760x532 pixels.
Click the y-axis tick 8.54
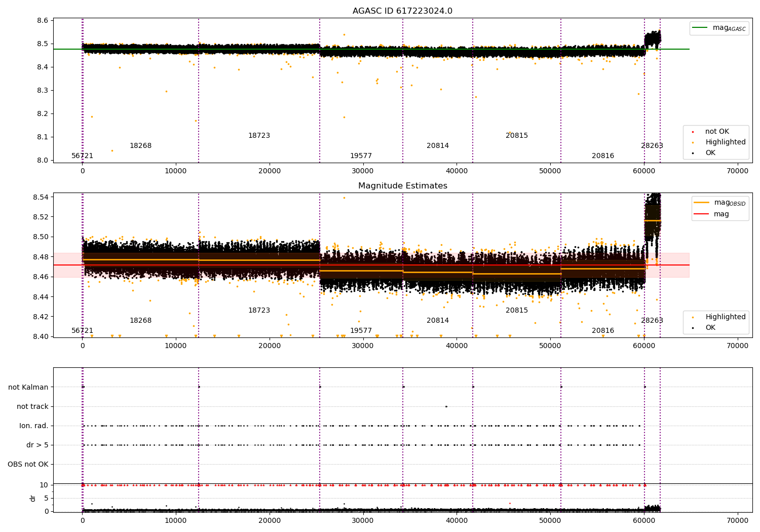41,197
